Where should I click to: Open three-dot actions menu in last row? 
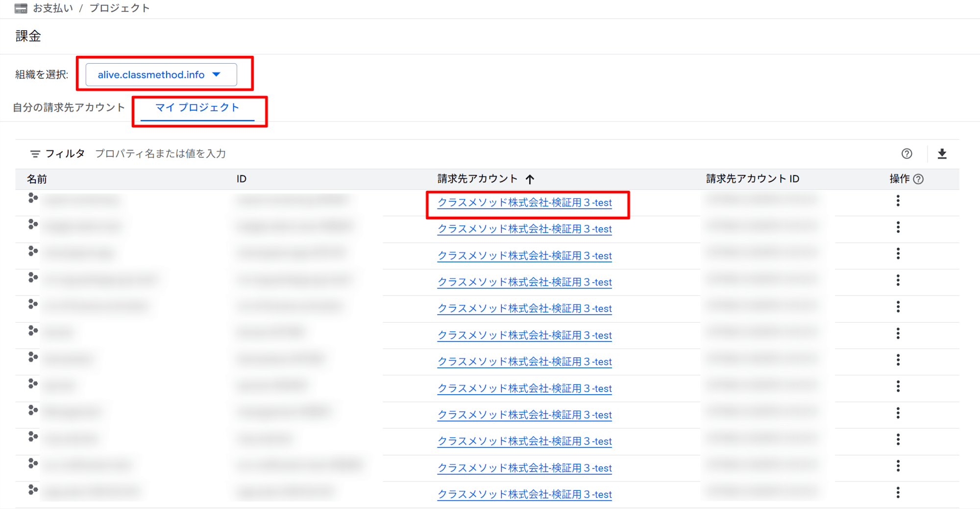pyautogui.click(x=898, y=492)
